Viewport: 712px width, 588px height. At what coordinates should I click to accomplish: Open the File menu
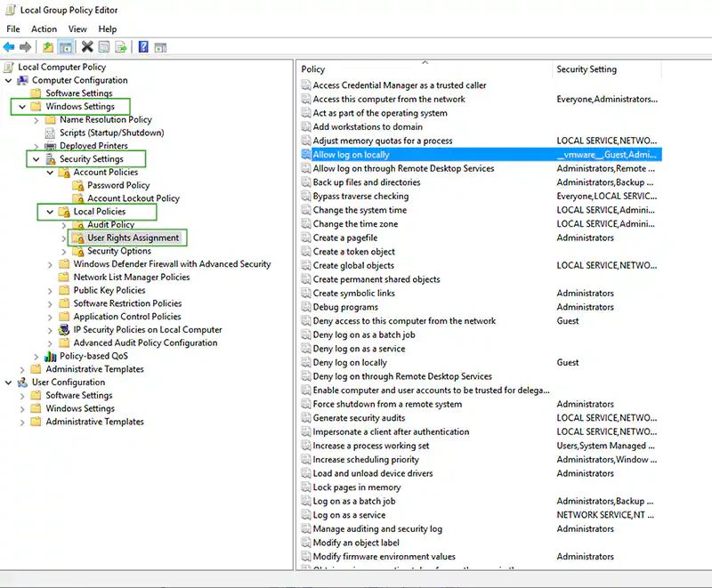(x=13, y=29)
